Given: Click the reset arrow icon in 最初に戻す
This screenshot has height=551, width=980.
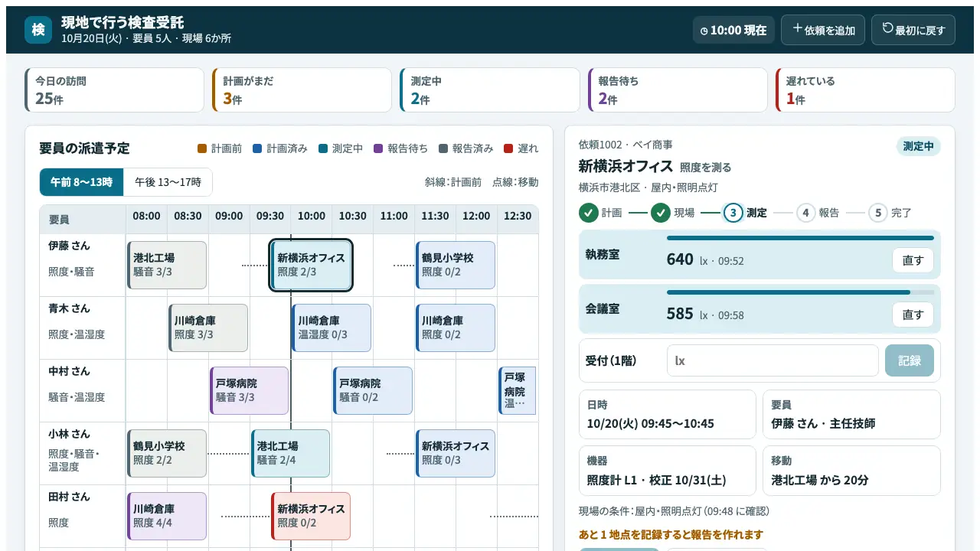Looking at the screenshot, I should pyautogui.click(x=888, y=28).
